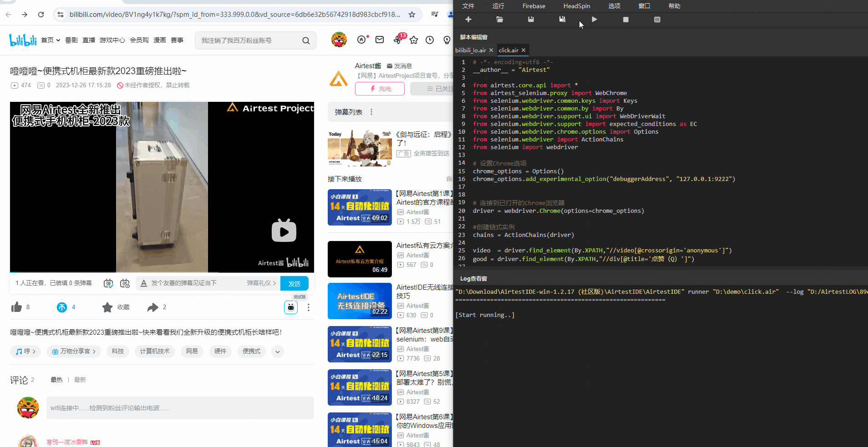The width and height of the screenshot is (868, 447).
Task: Open the 运行 menu
Action: tap(498, 6)
